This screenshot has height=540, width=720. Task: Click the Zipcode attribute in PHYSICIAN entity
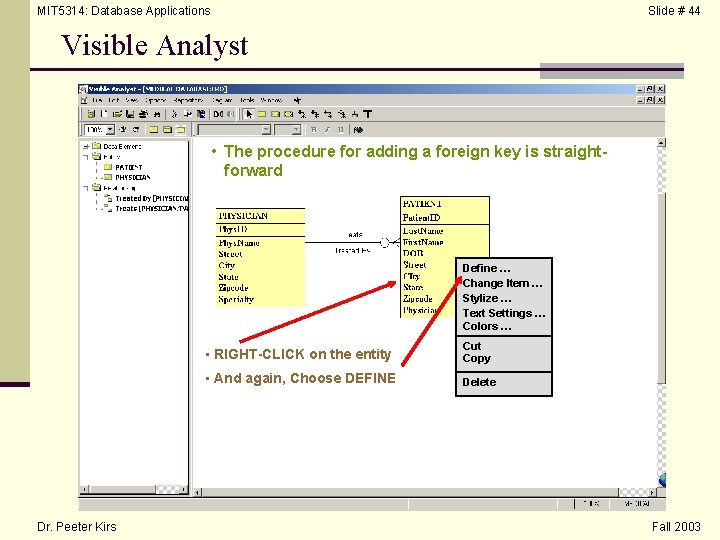233,288
